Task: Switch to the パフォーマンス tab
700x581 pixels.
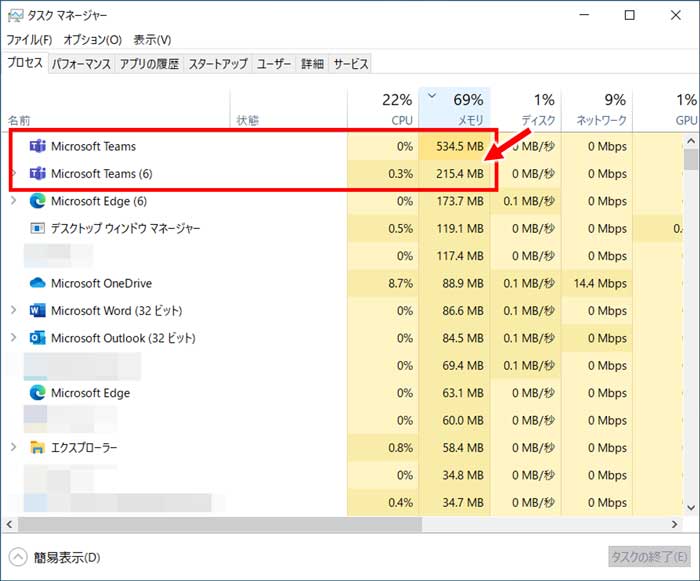Action: 81,64
